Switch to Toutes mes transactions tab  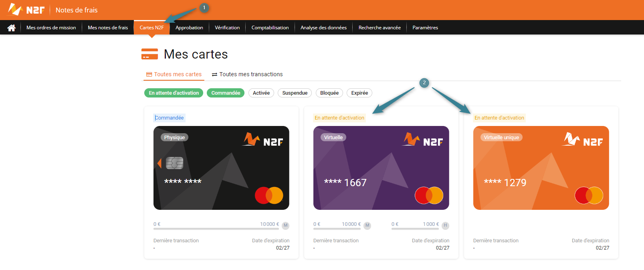[x=247, y=74]
